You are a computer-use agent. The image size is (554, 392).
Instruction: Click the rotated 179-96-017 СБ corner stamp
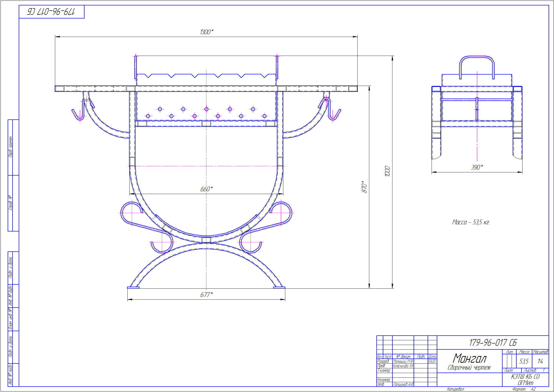tap(51, 12)
